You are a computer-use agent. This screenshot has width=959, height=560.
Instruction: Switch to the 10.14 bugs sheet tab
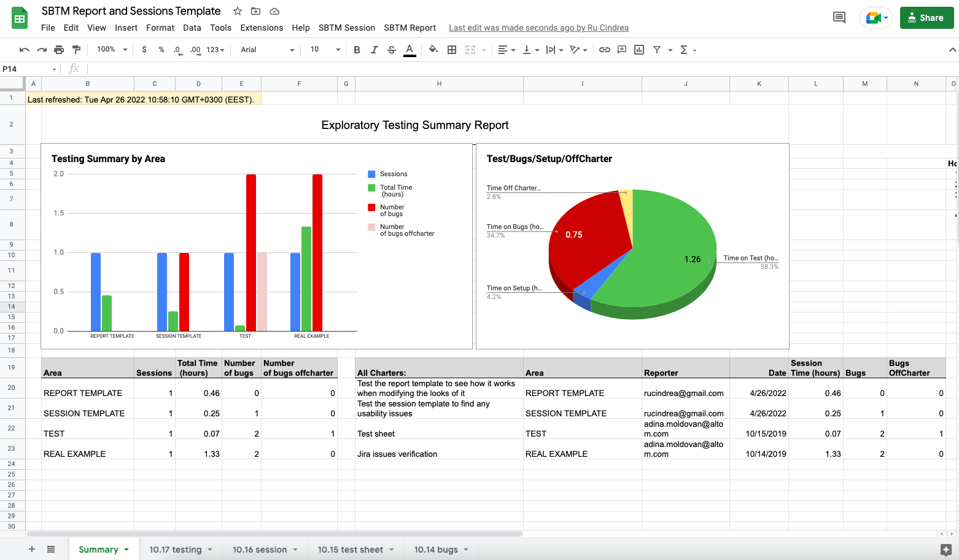tap(435, 550)
